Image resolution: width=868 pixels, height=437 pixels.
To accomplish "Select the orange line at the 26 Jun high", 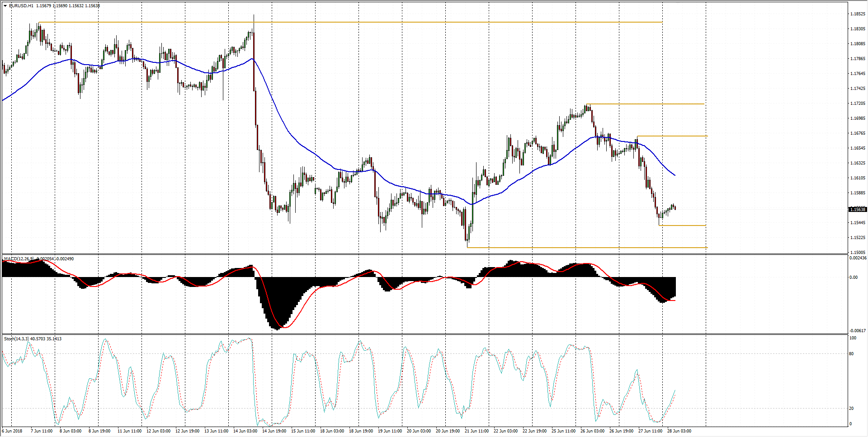I will 645,104.
